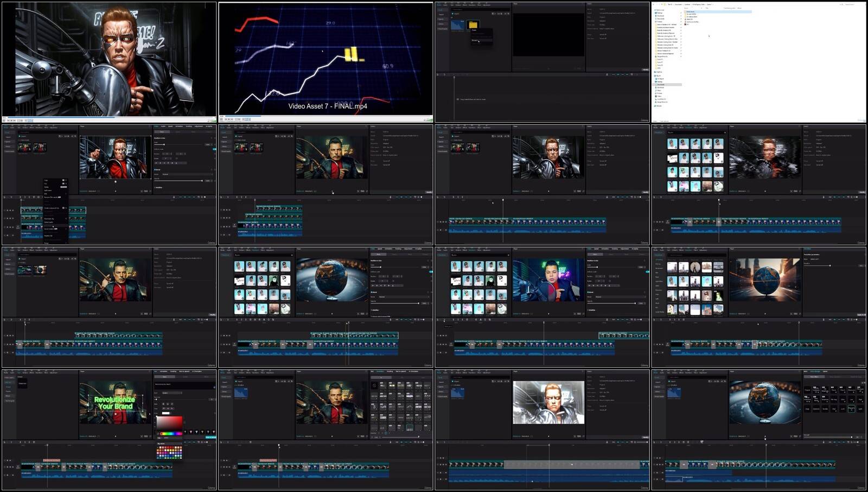
Task: Pause the chart video using the player's bottom-left button
Action: pyautogui.click(x=222, y=119)
